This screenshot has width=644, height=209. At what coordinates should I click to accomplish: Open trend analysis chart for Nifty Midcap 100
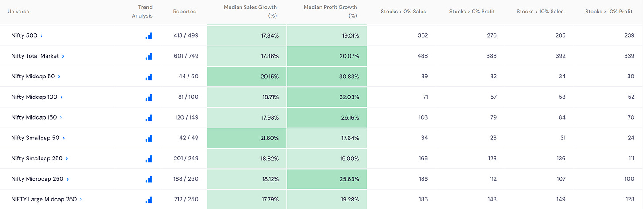149,97
